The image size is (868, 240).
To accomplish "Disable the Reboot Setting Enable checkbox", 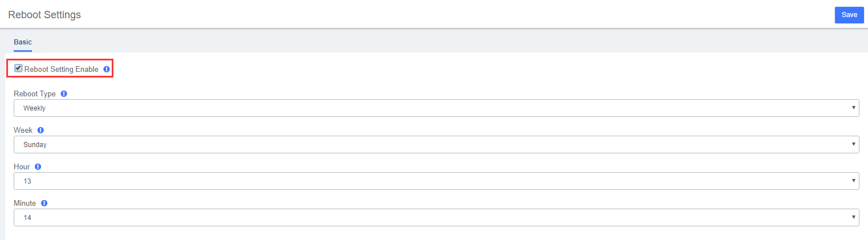I will point(18,68).
